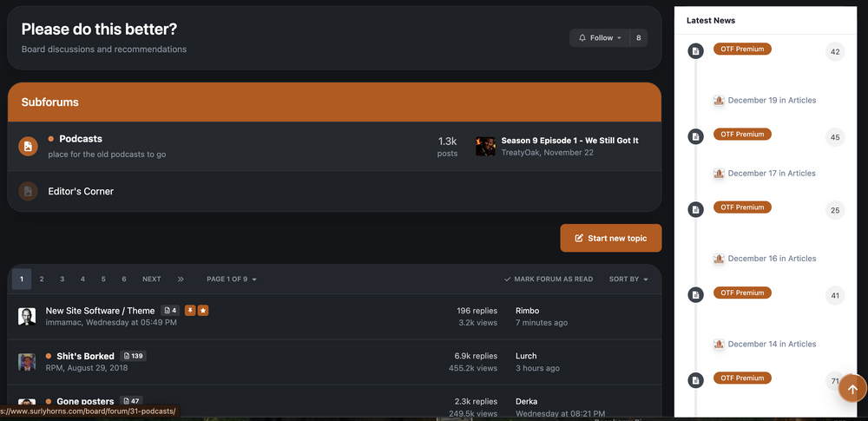Click the Editor's Corner subforum icon
This screenshot has height=421, width=868.
click(x=28, y=191)
